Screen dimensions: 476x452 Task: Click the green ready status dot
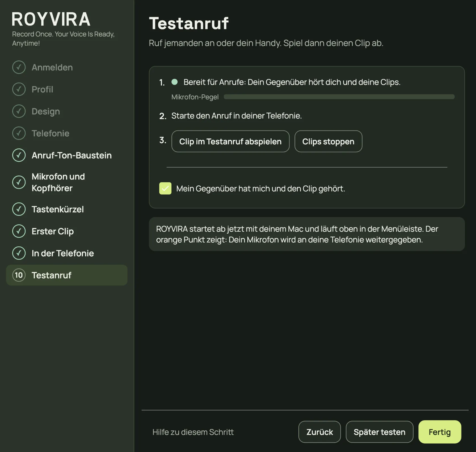pos(175,82)
